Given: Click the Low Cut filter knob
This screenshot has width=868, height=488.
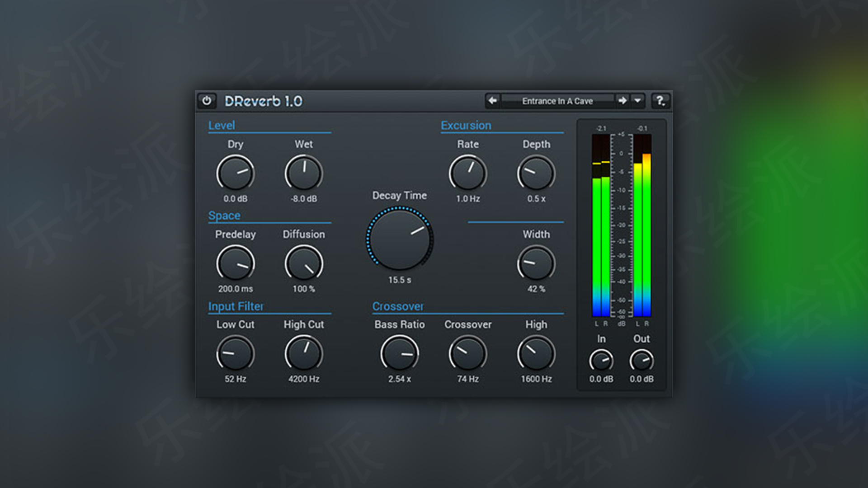Looking at the screenshot, I should point(236,354).
